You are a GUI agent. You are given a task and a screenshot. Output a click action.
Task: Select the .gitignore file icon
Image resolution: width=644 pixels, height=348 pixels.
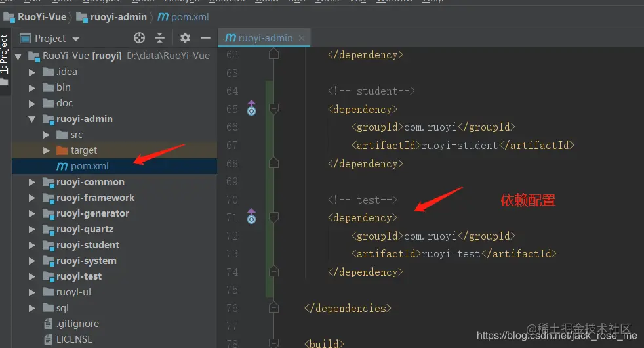pyautogui.click(x=49, y=324)
